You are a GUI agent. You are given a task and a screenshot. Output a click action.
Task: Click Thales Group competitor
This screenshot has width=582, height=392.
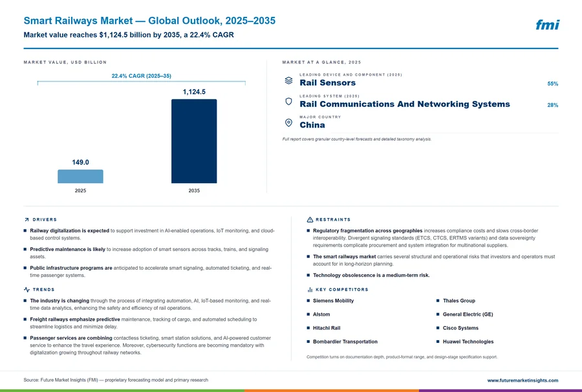[x=458, y=301]
